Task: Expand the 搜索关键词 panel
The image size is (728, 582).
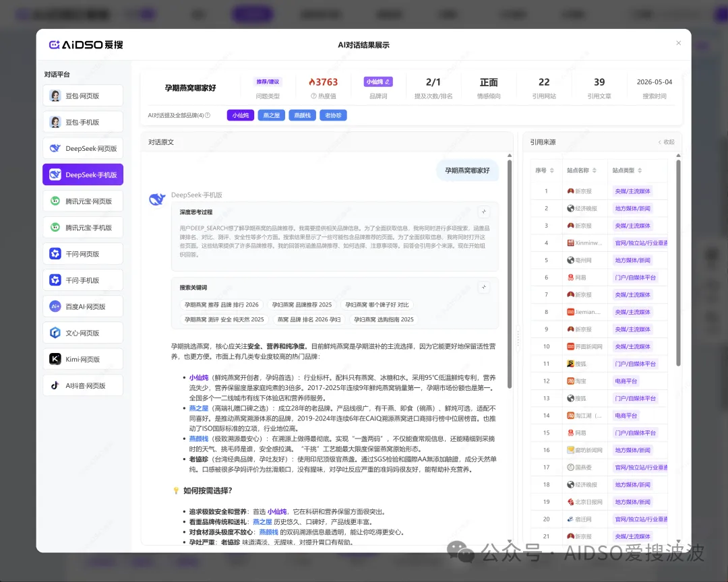Action: [484, 287]
